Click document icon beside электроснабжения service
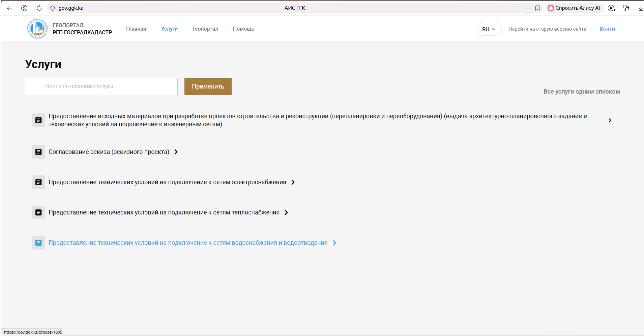 pyautogui.click(x=38, y=182)
